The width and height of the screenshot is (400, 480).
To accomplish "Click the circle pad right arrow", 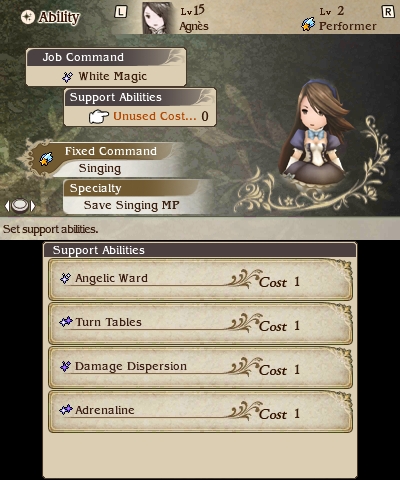I will 33,206.
